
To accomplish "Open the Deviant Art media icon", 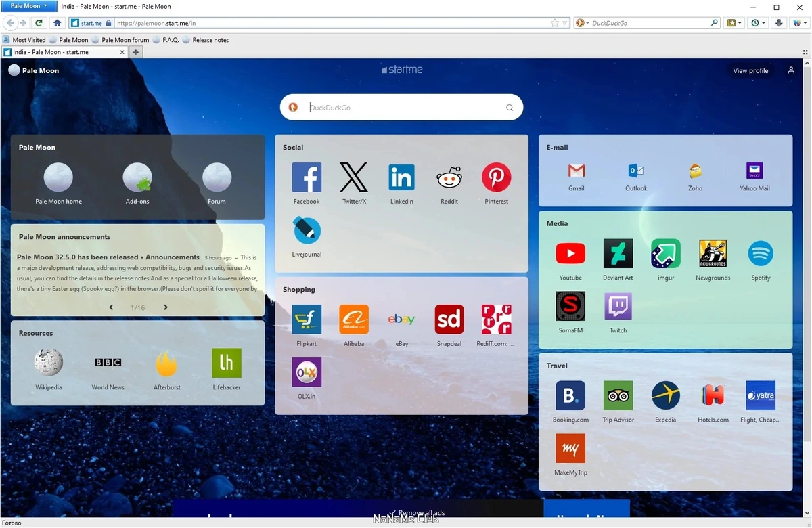I will coord(618,253).
